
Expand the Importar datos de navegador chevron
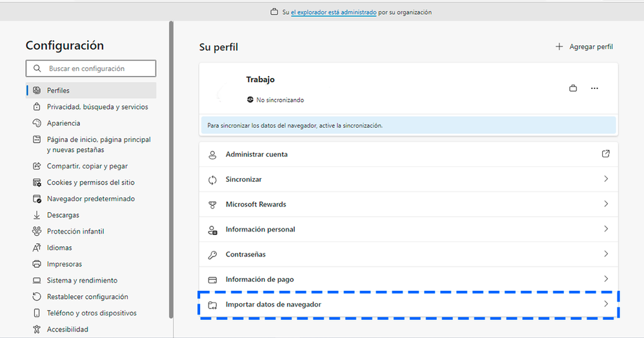[x=606, y=304]
